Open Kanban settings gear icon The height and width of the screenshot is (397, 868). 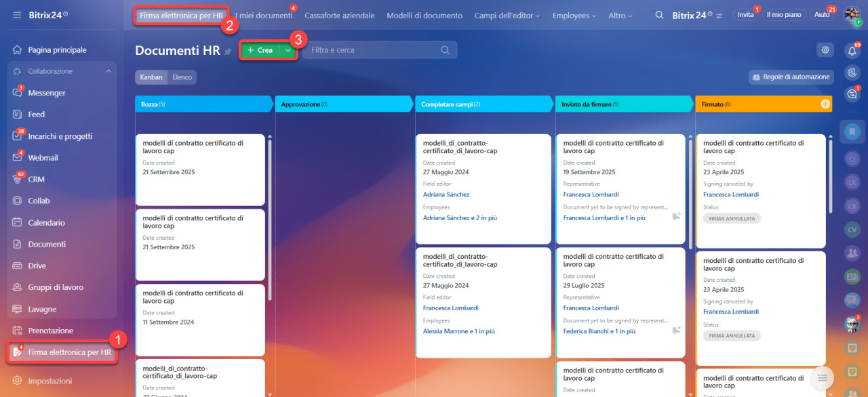click(x=825, y=49)
